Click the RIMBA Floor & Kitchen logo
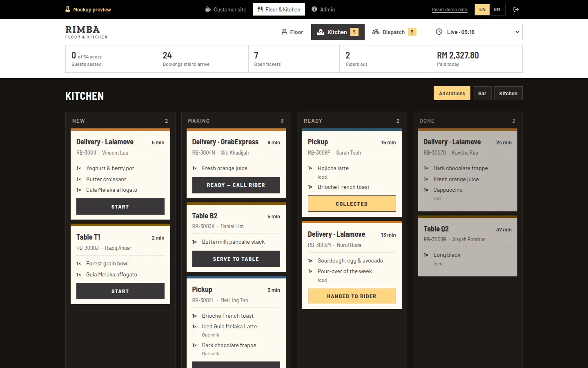Image resolution: width=588 pixels, height=368 pixels. (x=86, y=32)
